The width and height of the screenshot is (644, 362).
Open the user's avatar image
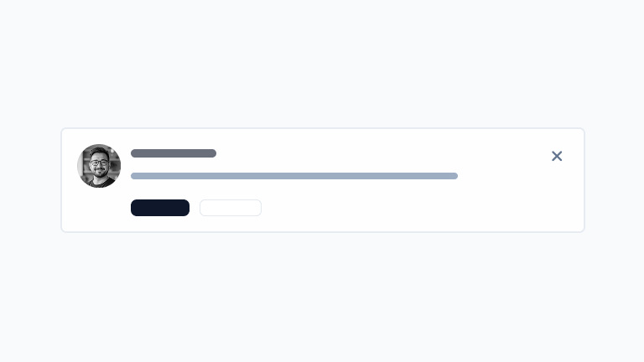[x=99, y=166]
